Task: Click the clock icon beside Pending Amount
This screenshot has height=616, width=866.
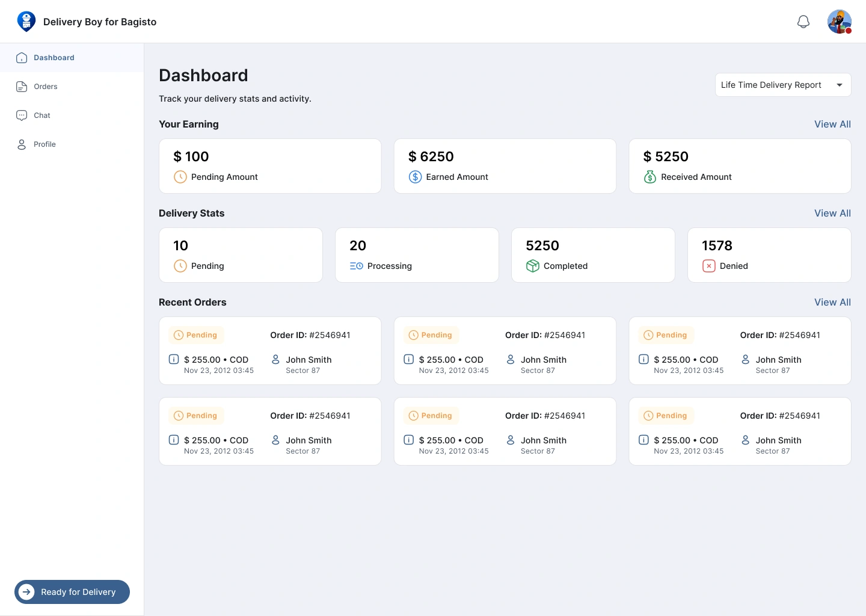Action: click(180, 177)
